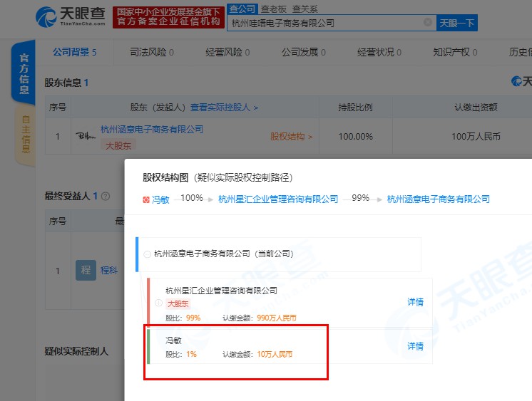Click the 认缴出资额 column header
The image size is (532, 401).
pyautogui.click(x=476, y=108)
